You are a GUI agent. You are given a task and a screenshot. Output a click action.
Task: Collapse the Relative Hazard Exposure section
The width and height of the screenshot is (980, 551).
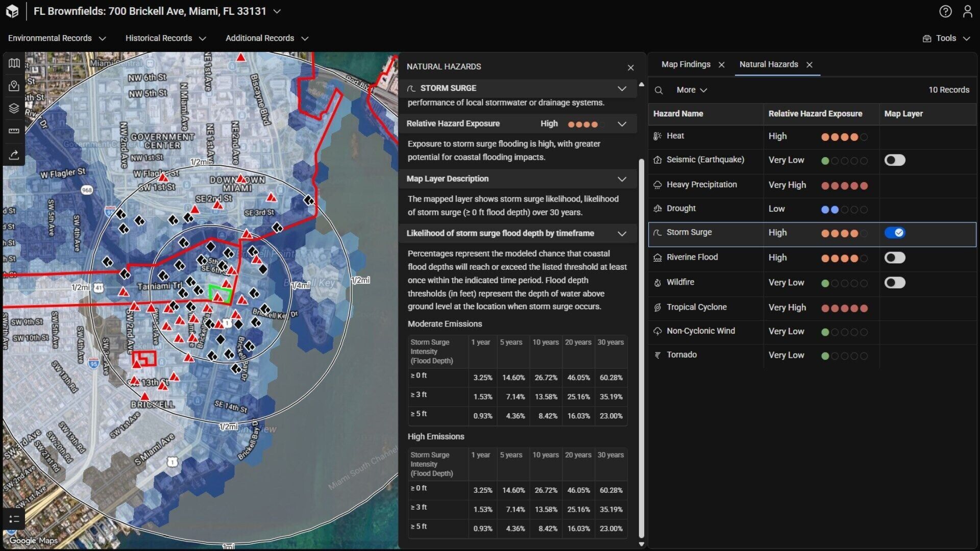(622, 124)
